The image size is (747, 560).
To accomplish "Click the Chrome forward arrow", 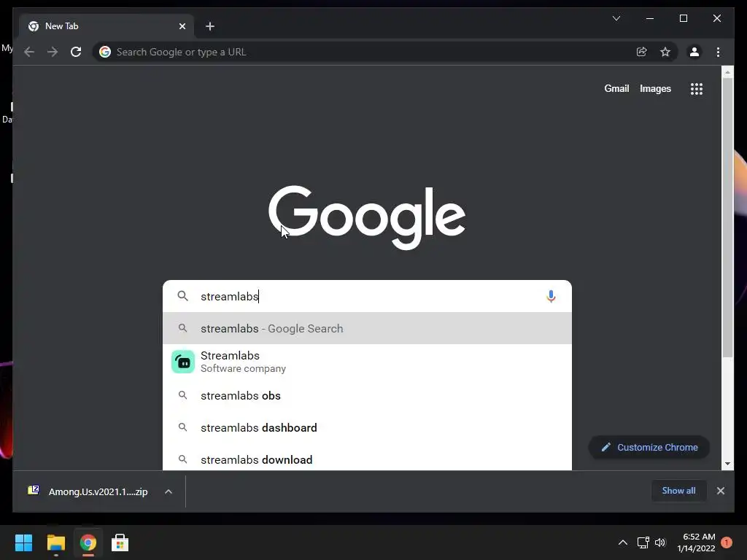I will [53, 52].
